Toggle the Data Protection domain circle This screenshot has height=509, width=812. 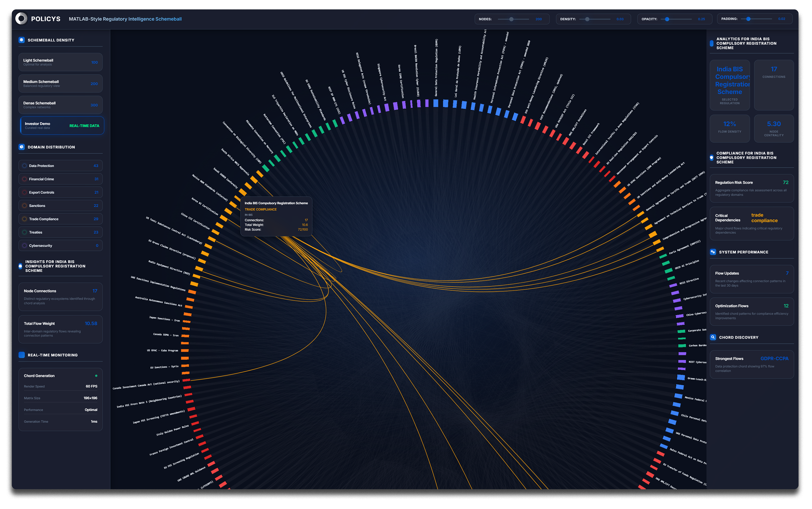24,166
